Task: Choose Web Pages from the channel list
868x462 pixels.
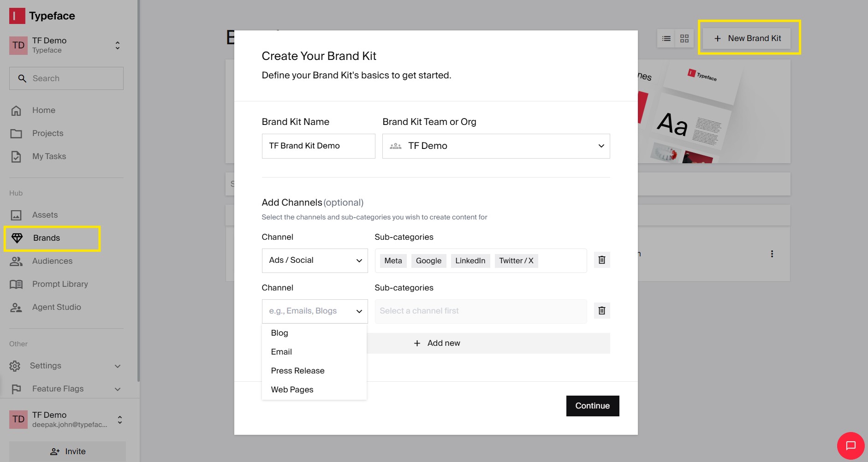Action: tap(314, 390)
